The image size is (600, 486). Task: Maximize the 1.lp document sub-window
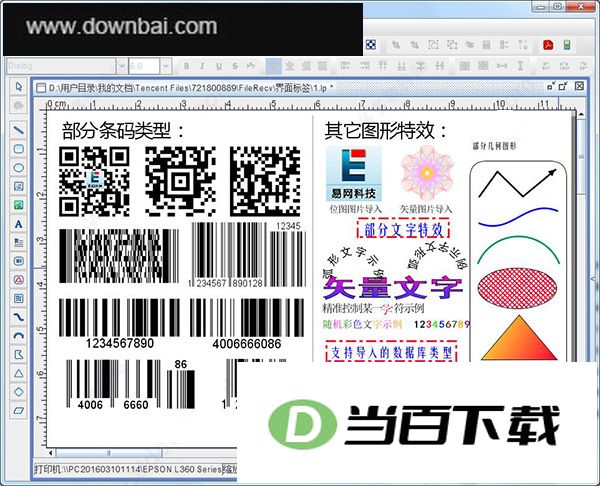tap(563, 86)
